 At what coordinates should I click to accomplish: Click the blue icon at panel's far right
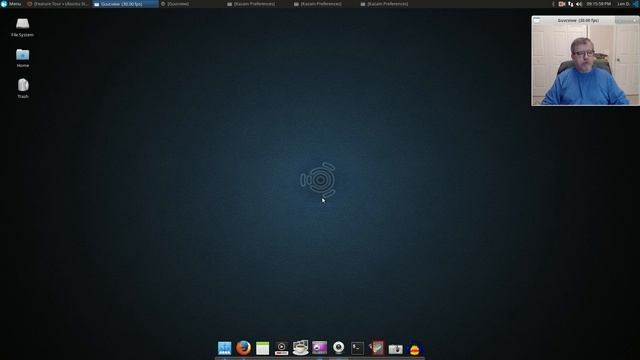(x=636, y=4)
